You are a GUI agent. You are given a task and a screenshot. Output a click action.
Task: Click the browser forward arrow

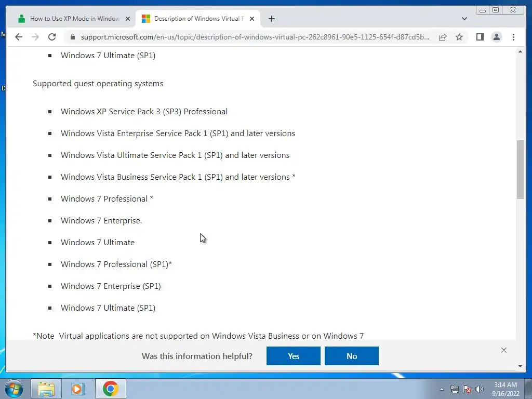pyautogui.click(x=35, y=37)
